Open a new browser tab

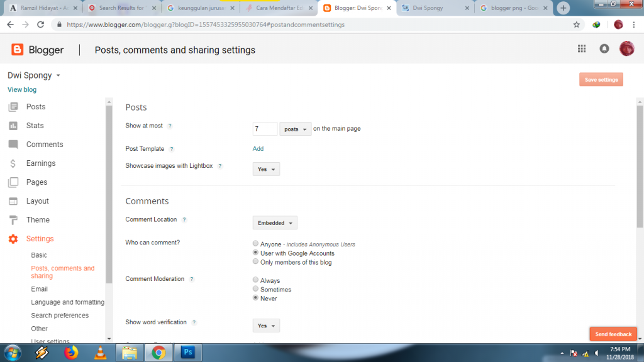[x=563, y=8]
